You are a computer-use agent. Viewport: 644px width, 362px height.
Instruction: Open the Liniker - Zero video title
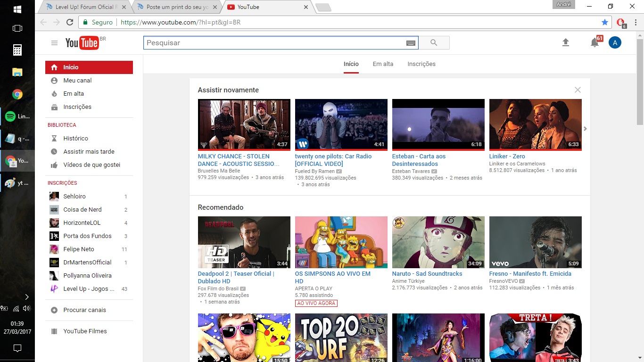point(507,156)
